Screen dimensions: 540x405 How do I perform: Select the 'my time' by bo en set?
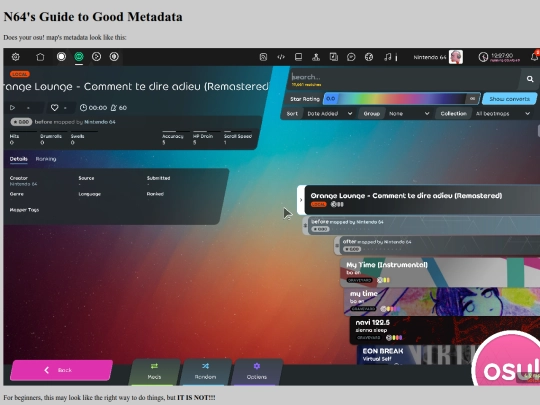pyautogui.click(x=442, y=301)
